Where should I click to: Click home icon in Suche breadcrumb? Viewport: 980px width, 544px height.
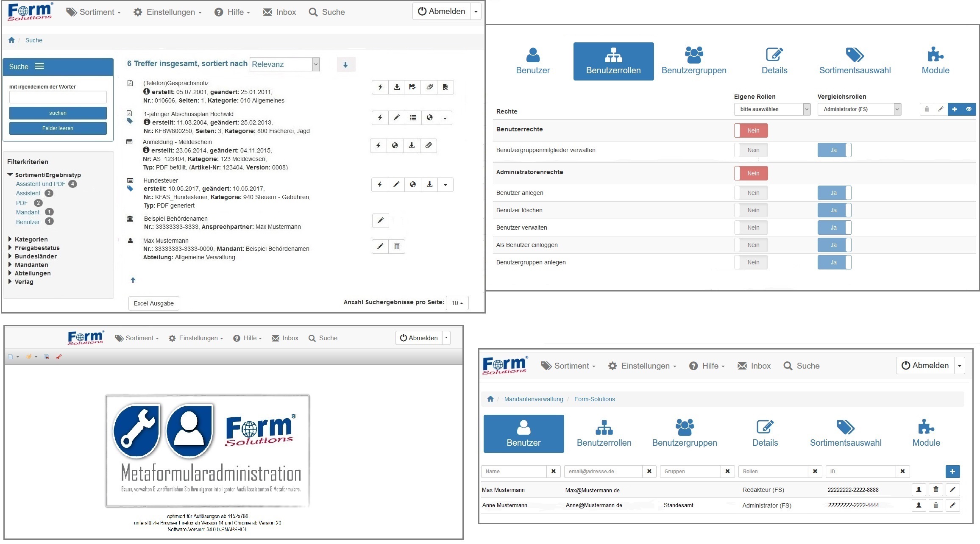[x=11, y=40]
